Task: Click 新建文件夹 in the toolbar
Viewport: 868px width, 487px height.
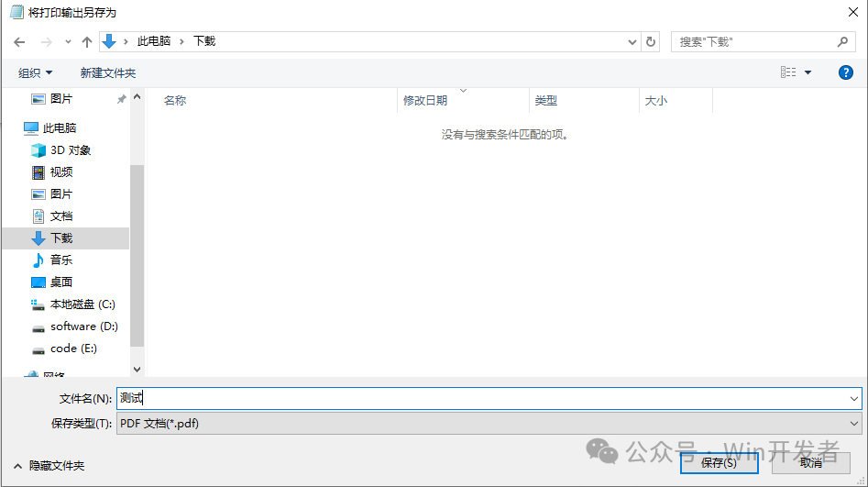Action: pos(107,72)
